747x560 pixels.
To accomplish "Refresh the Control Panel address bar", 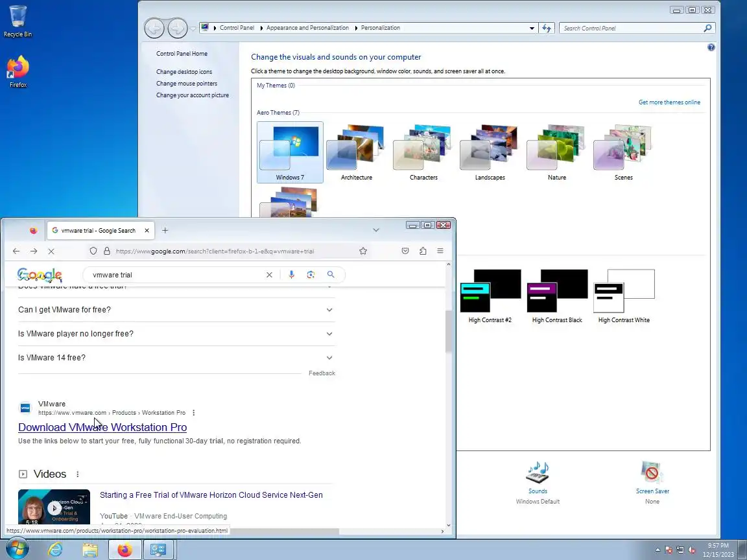I will pyautogui.click(x=547, y=28).
